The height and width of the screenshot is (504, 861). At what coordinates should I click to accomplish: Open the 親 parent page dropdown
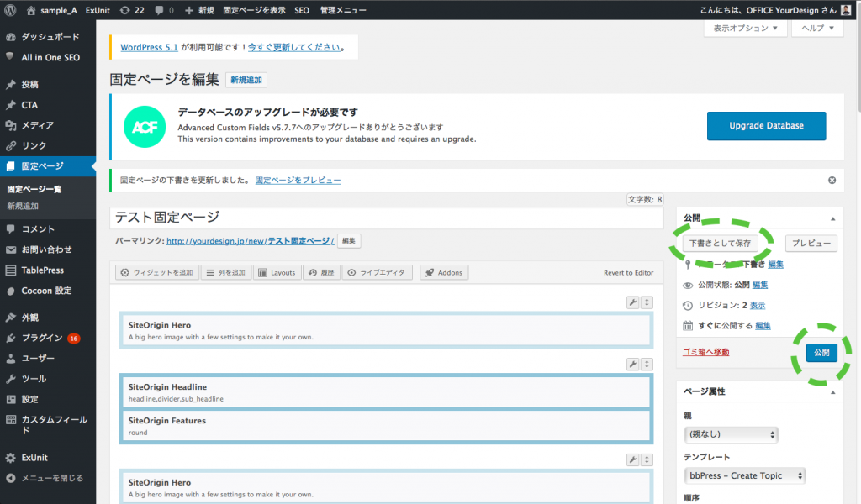tap(731, 435)
